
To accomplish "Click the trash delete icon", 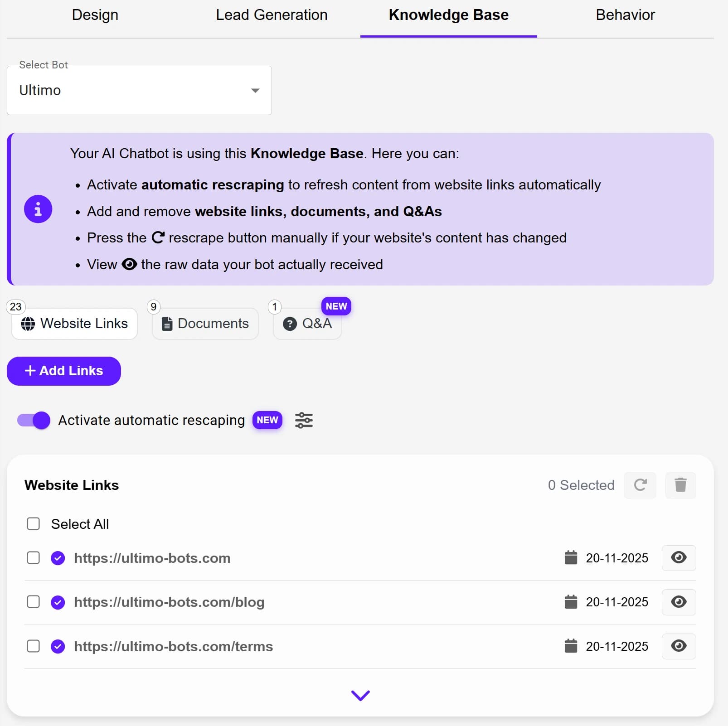I will pos(680,485).
